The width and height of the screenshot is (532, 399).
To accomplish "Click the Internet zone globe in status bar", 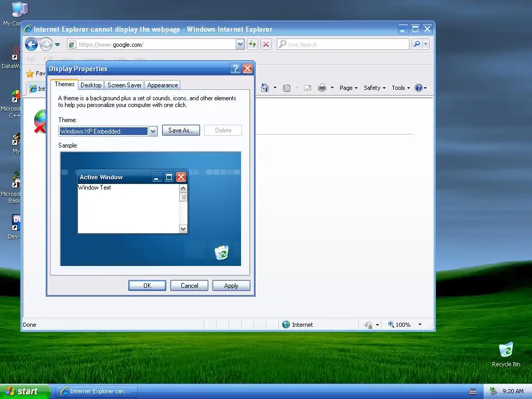I will (x=286, y=325).
